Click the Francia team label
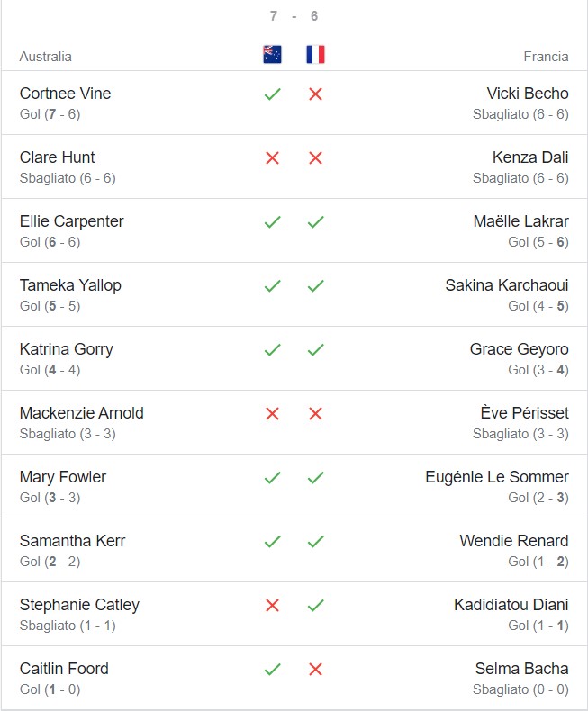Screen dimensions: 588x711 (x=546, y=56)
